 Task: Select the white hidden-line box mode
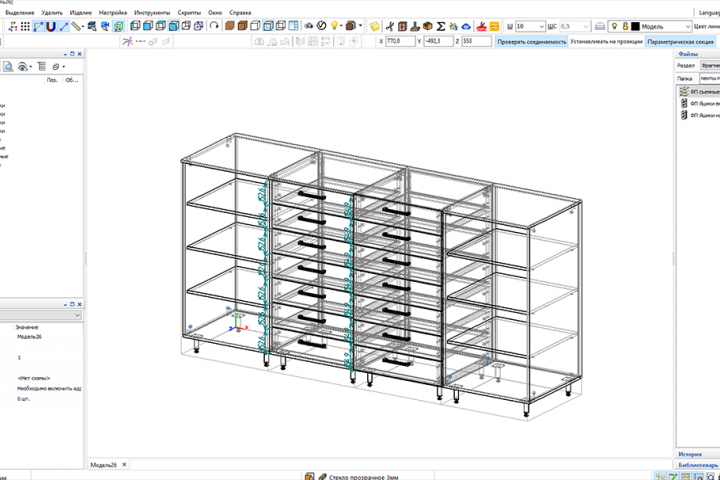[255, 26]
